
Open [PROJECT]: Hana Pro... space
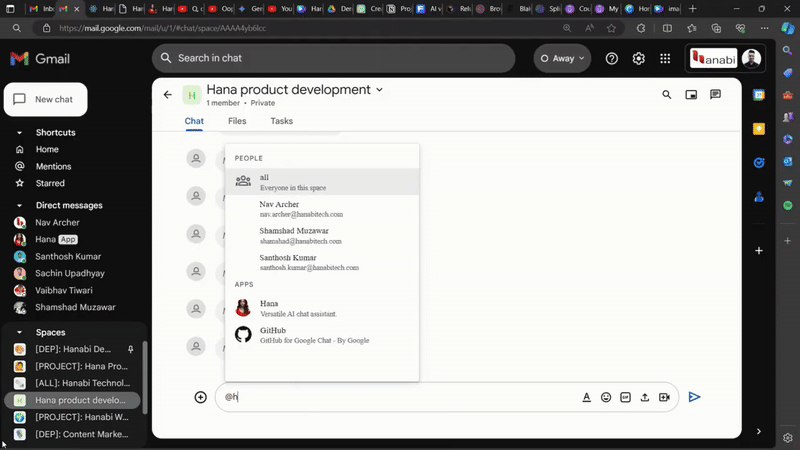pos(81,366)
